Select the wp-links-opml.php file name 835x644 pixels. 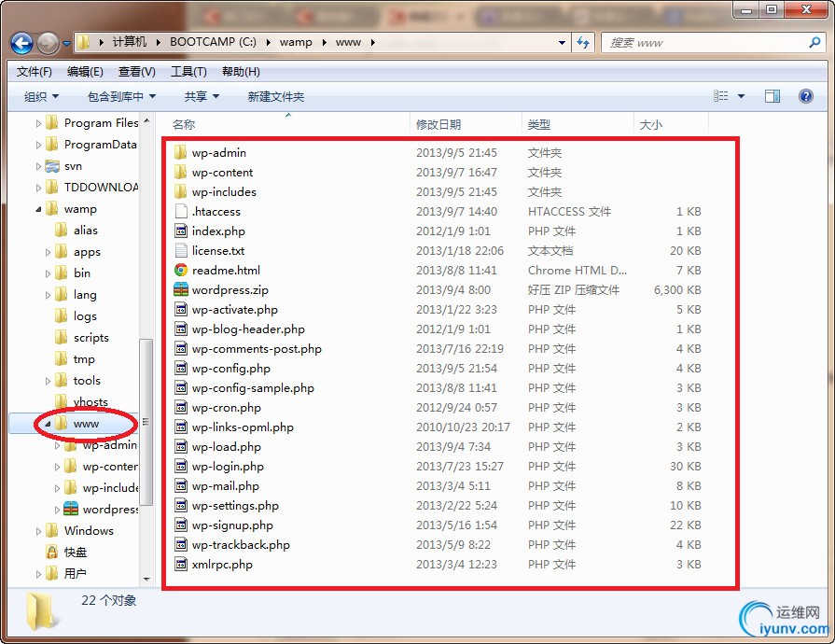(x=243, y=427)
